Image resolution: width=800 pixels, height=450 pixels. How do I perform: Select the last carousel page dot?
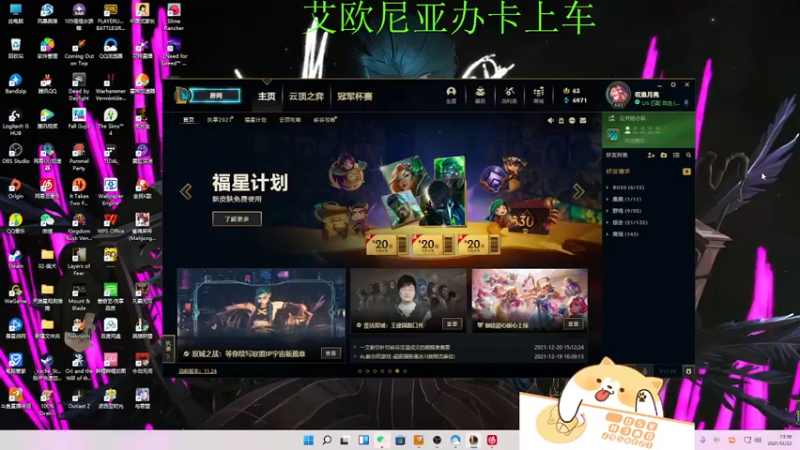point(405,371)
